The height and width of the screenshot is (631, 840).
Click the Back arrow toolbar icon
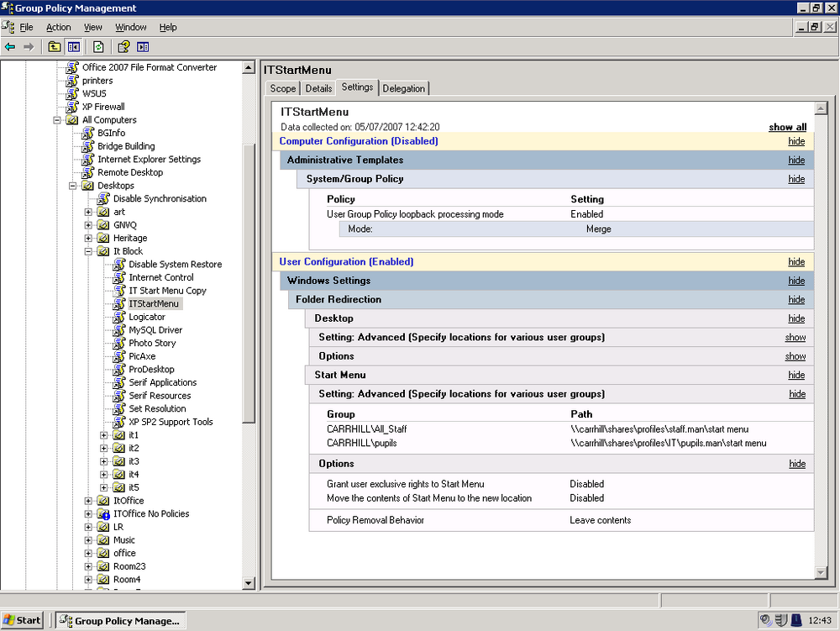pos(10,47)
